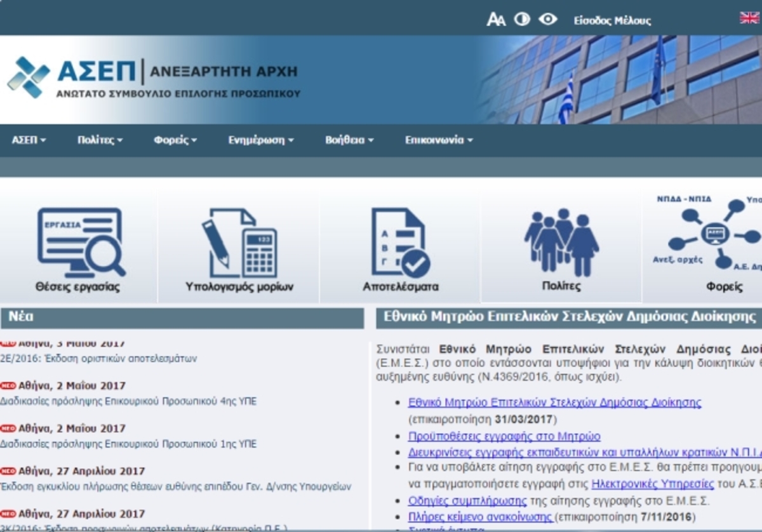Expand the Φορείς navigation menu
Image resolution: width=762 pixels, height=532 pixels.
pos(175,140)
